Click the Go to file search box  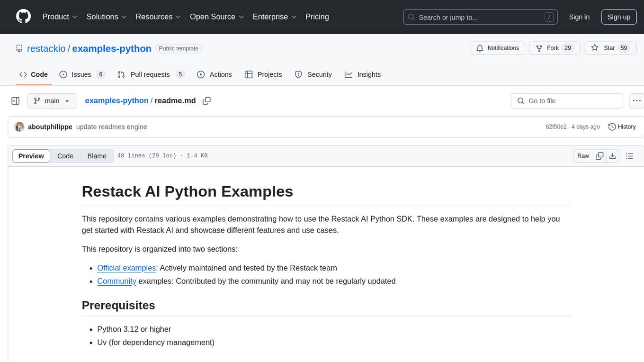pyautogui.click(x=567, y=101)
